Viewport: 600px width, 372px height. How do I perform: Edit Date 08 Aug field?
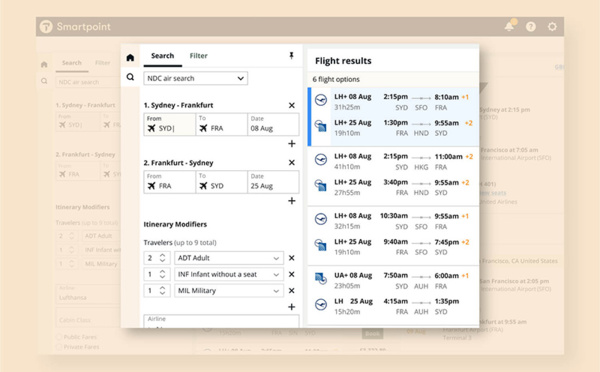click(273, 124)
